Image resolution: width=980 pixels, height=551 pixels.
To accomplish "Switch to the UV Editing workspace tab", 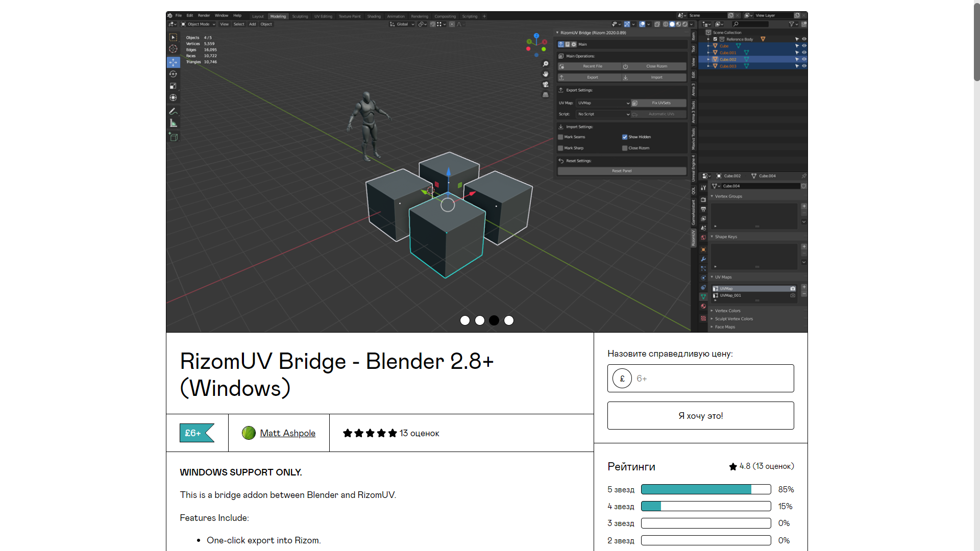I will [323, 16].
